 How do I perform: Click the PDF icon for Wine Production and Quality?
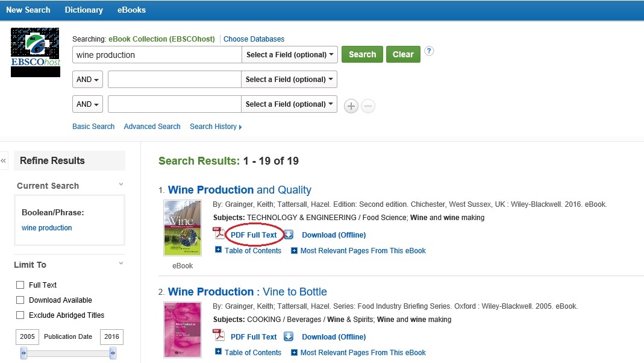coord(219,233)
